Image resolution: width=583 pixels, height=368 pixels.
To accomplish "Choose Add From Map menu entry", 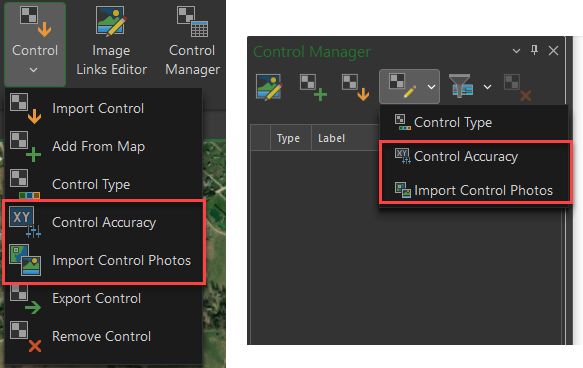I will 103,146.
